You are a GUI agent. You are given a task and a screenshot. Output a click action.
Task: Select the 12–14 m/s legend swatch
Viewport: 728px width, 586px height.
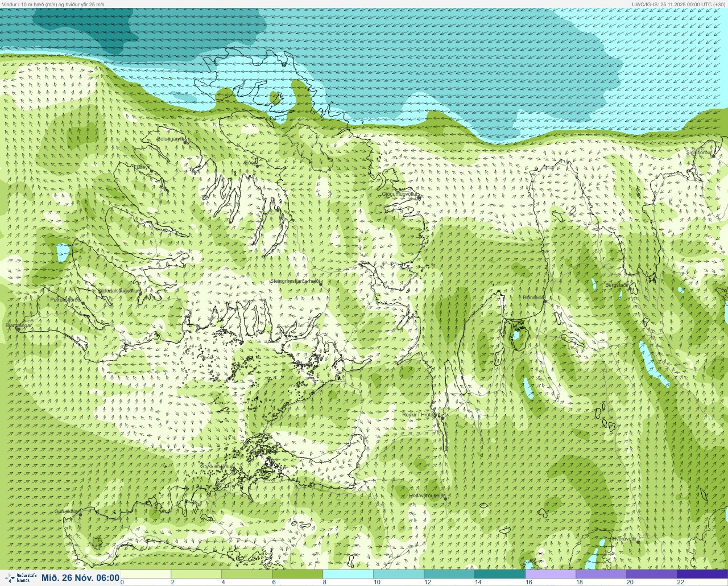[449, 574]
